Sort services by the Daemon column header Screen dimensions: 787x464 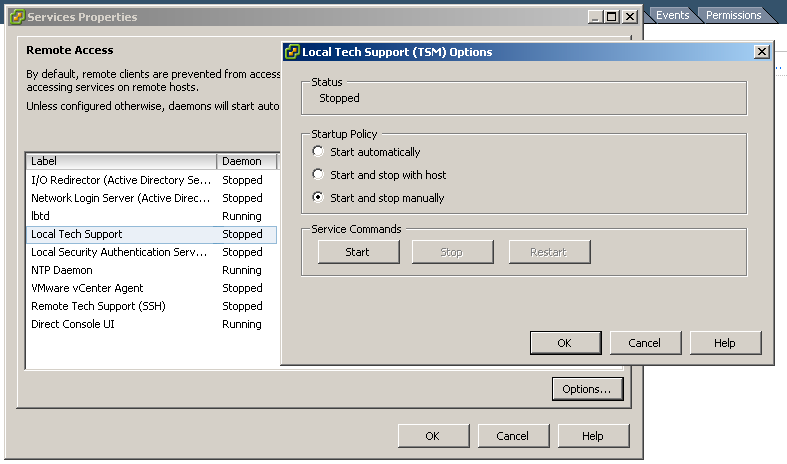246,161
